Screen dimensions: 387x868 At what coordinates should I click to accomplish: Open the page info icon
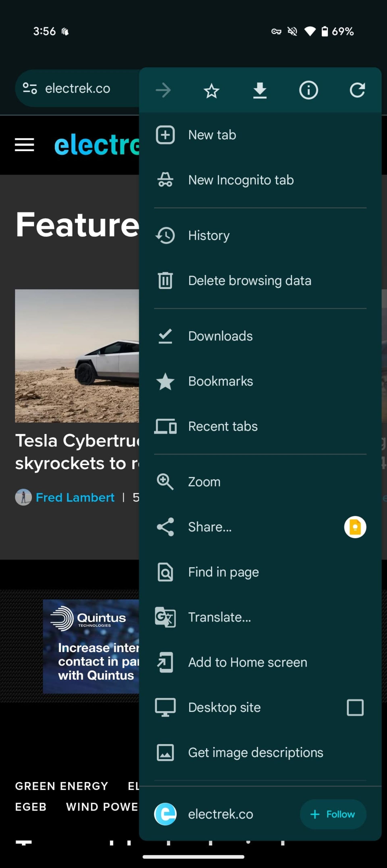308,90
